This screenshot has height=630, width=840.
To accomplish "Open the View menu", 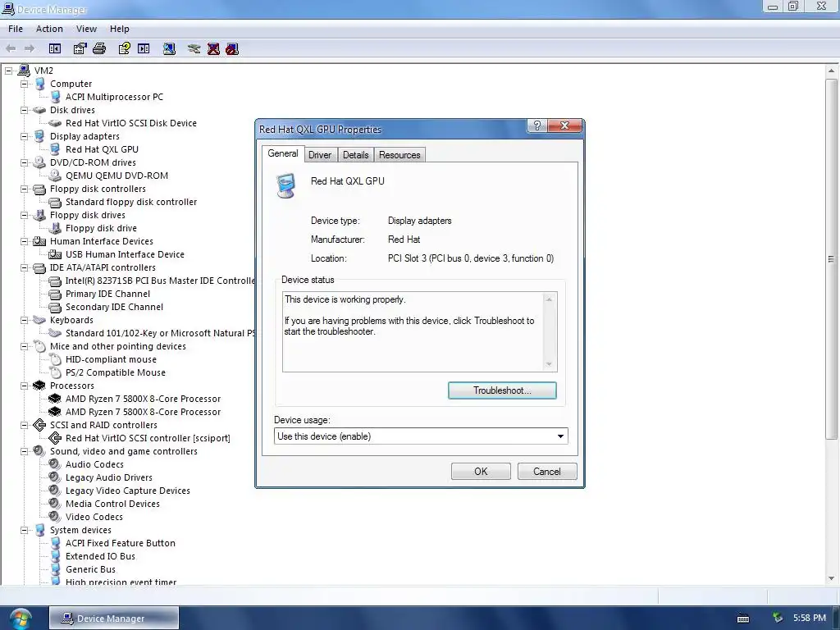I will (x=86, y=29).
